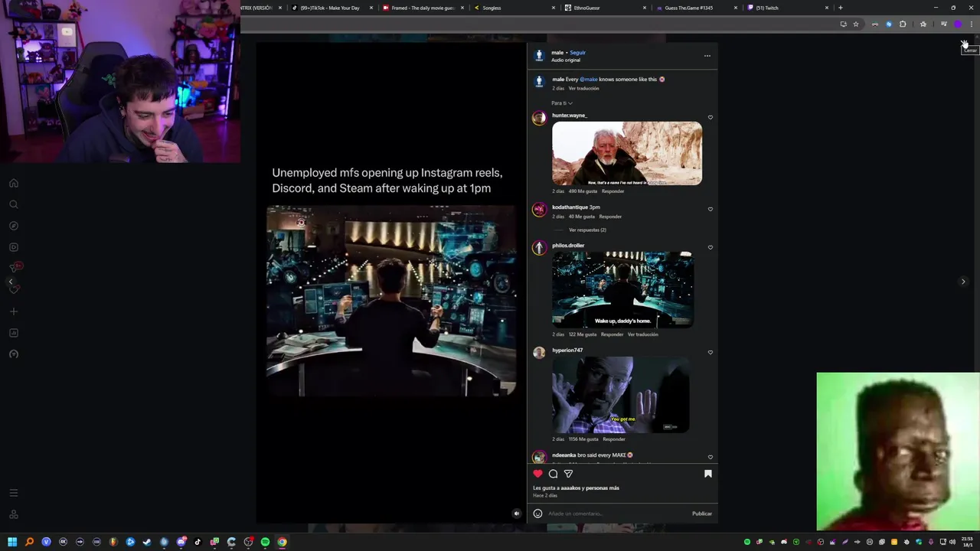This screenshot has height=551, width=980.
Task: Open the hunter.wayne_ profile link
Action: tap(570, 116)
